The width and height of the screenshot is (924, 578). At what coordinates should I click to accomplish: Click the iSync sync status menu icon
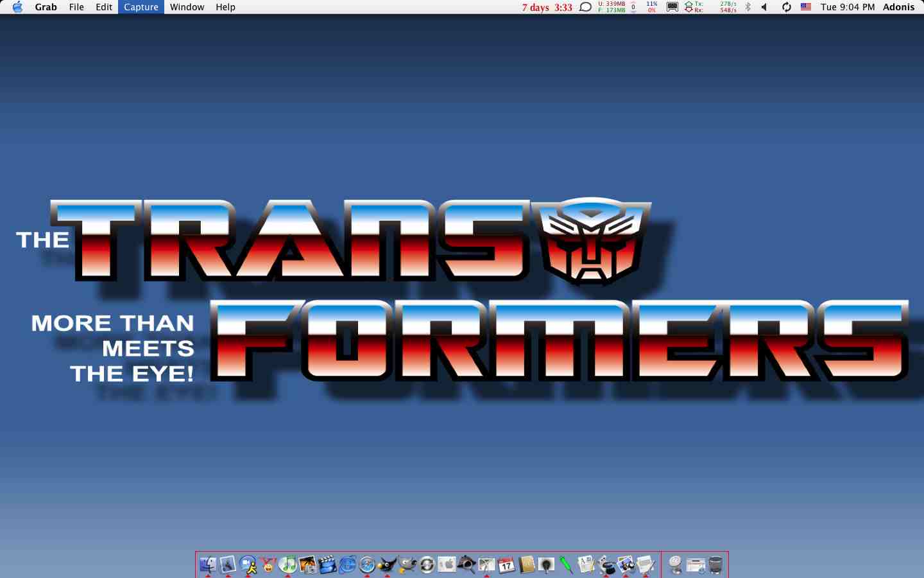786,7
